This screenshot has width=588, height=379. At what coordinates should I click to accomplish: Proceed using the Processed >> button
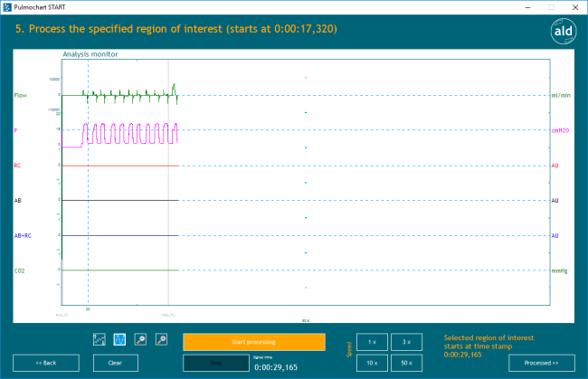coord(542,363)
